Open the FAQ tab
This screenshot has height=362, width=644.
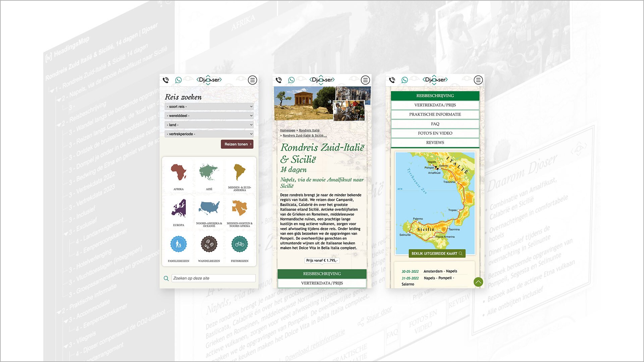tap(435, 124)
